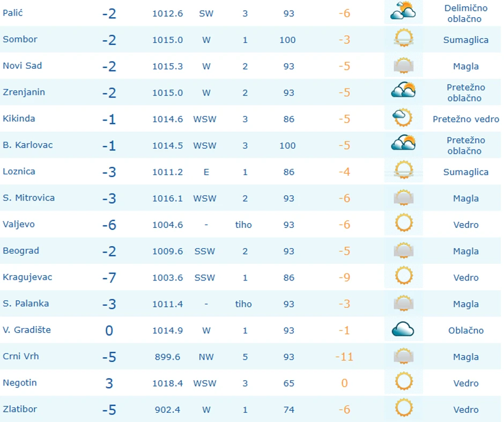The image size is (504, 422).
Task: Click Magla description in Beograd row
Action: click(466, 251)
